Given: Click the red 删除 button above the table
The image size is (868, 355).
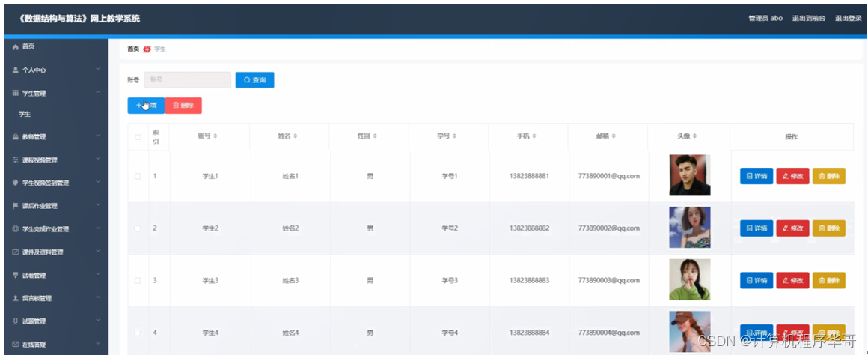Looking at the screenshot, I should coord(183,105).
